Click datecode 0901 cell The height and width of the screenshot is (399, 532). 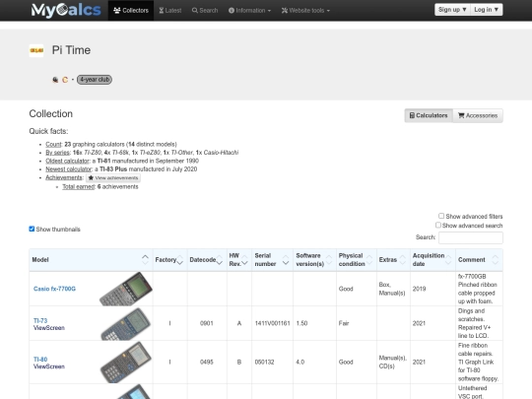pos(207,323)
